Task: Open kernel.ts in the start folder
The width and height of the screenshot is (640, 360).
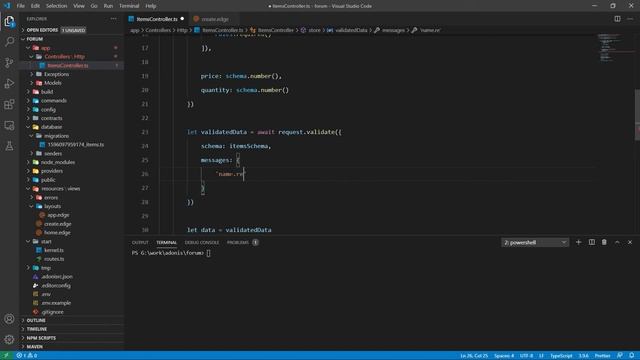Action: pos(53,250)
